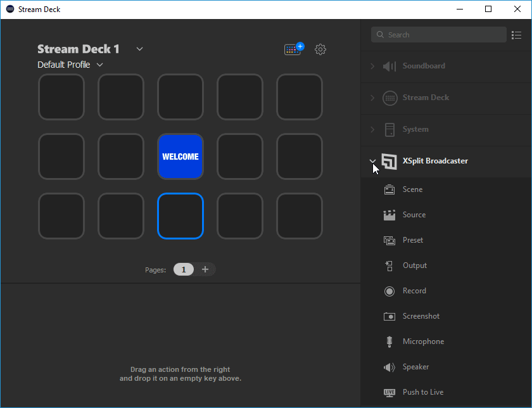Click the Stream Deck app title icon

pyautogui.click(x=10, y=9)
